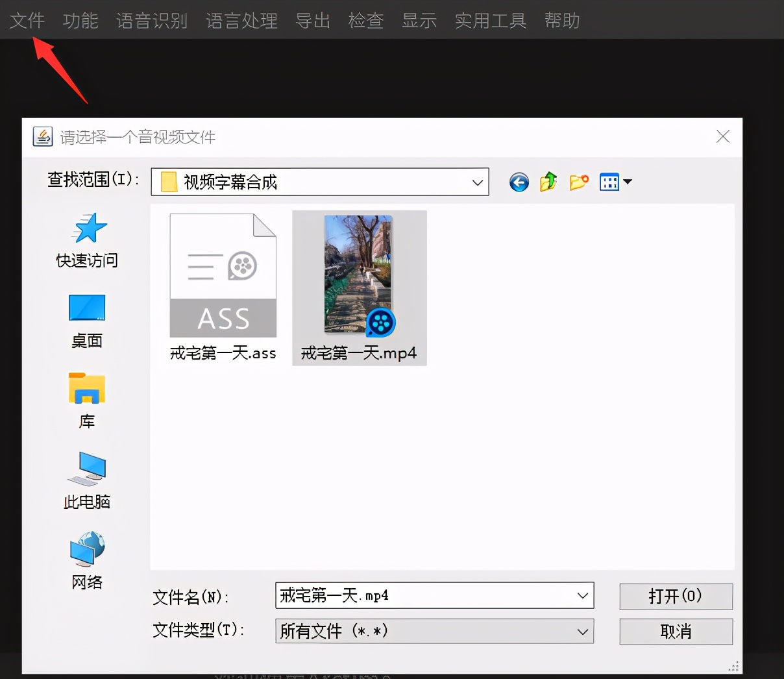Expand the file name dropdown arrow

tap(582, 596)
